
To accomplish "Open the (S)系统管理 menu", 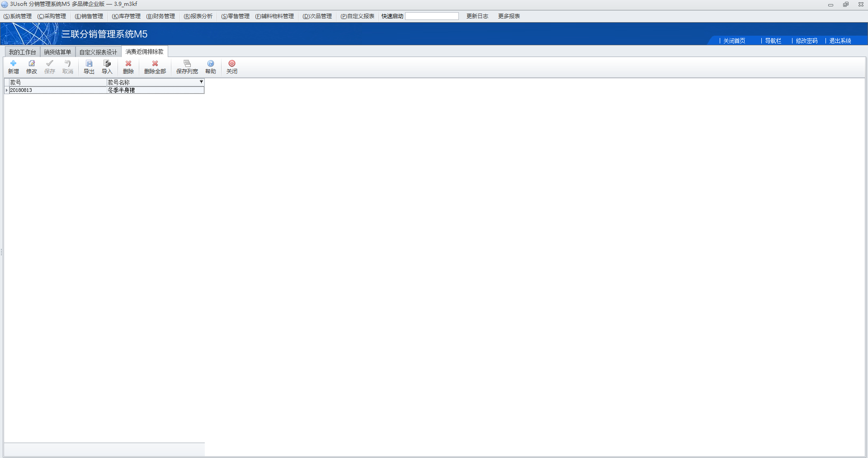I will point(18,16).
